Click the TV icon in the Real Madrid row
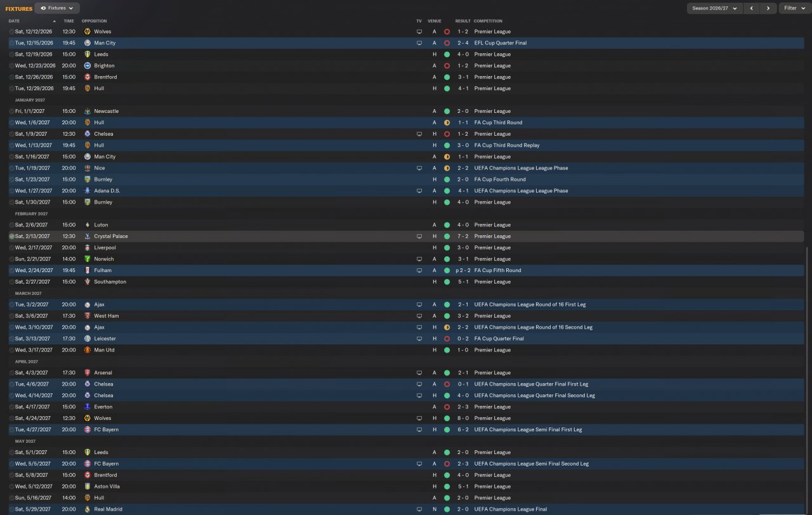 (419, 509)
